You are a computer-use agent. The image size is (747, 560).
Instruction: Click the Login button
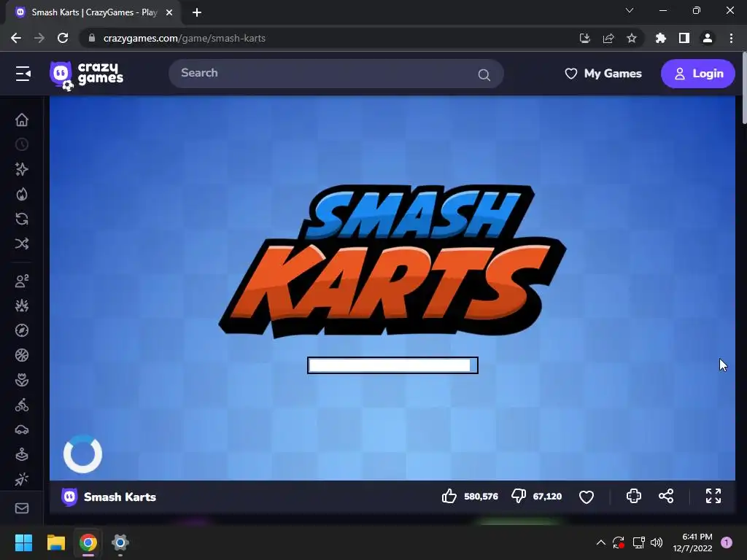698,74
